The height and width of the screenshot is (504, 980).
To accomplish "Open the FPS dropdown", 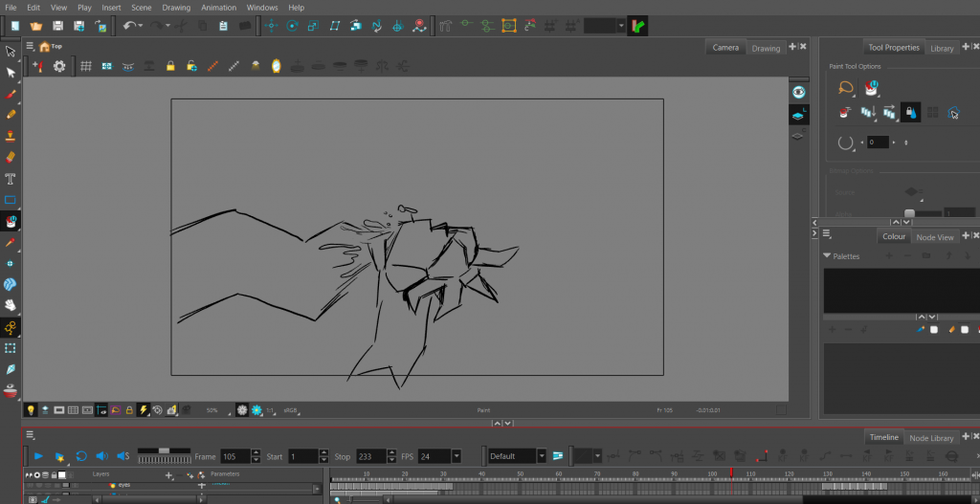I will [x=457, y=456].
